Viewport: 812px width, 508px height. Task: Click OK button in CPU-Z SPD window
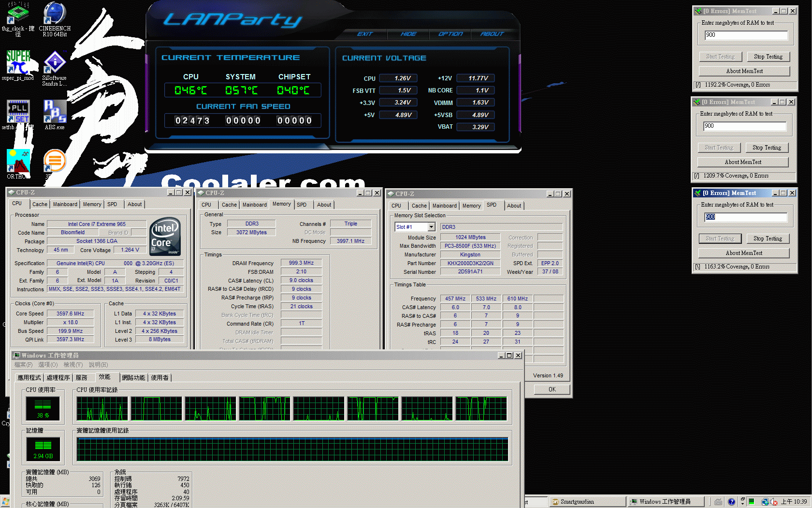pyautogui.click(x=552, y=389)
